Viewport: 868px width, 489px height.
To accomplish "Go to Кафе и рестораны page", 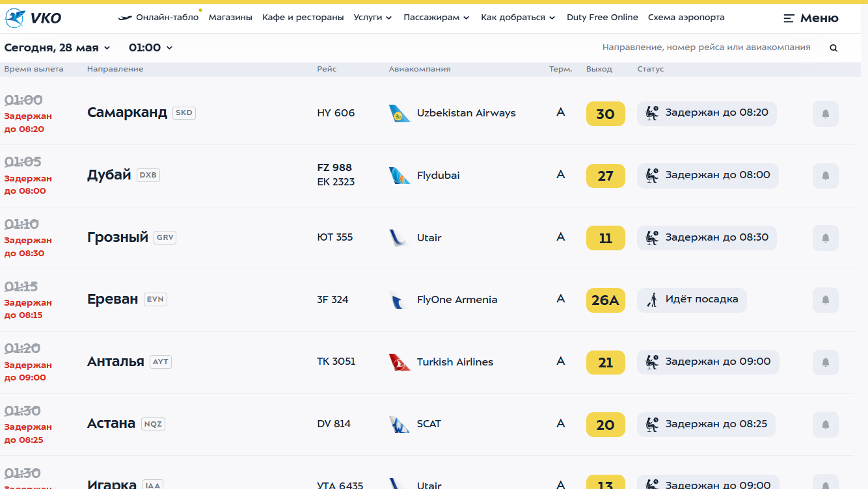I will click(x=303, y=18).
